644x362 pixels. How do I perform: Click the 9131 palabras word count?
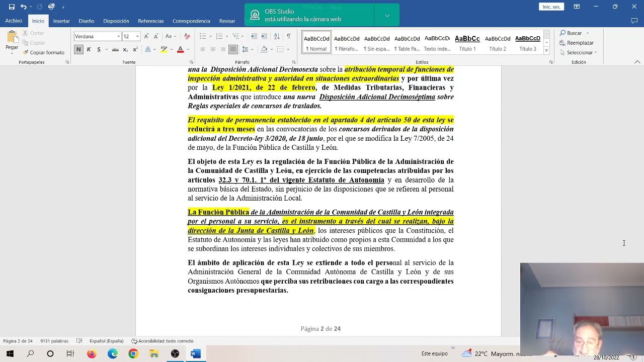[54, 340]
